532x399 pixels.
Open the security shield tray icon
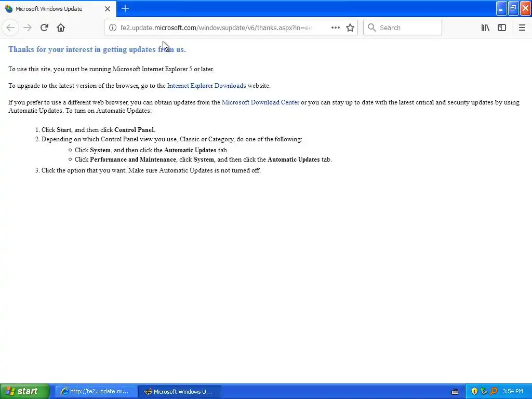474,392
